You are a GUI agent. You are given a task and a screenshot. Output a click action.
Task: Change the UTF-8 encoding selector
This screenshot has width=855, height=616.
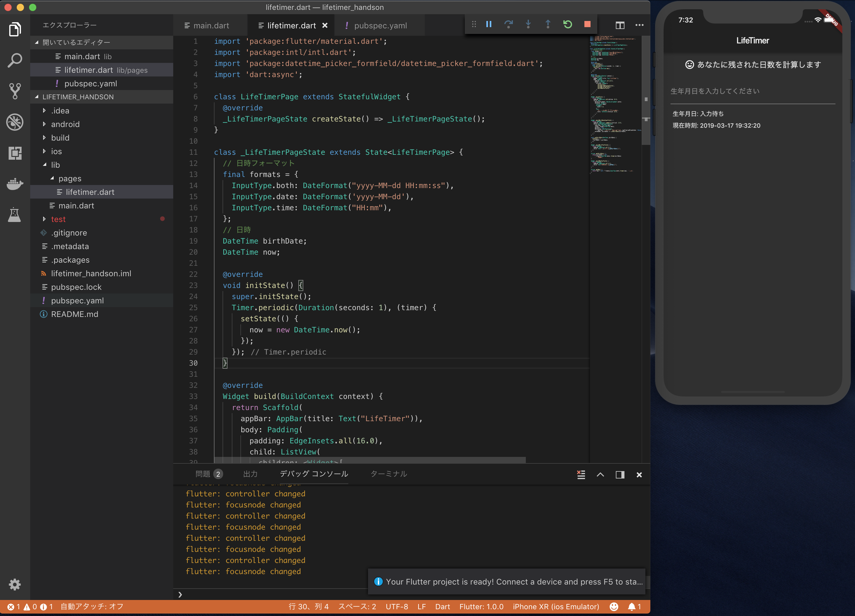tap(397, 606)
